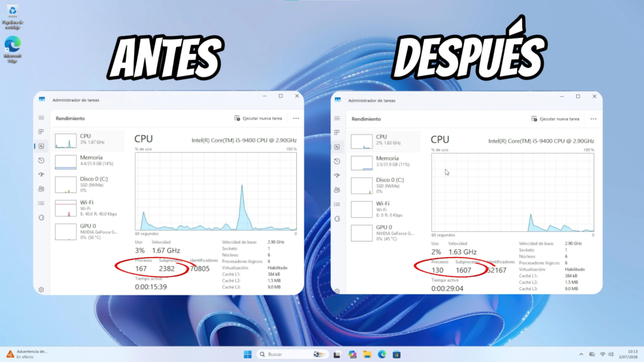
Task: Open Processes page icon in left Task Manager
Action: point(41,132)
